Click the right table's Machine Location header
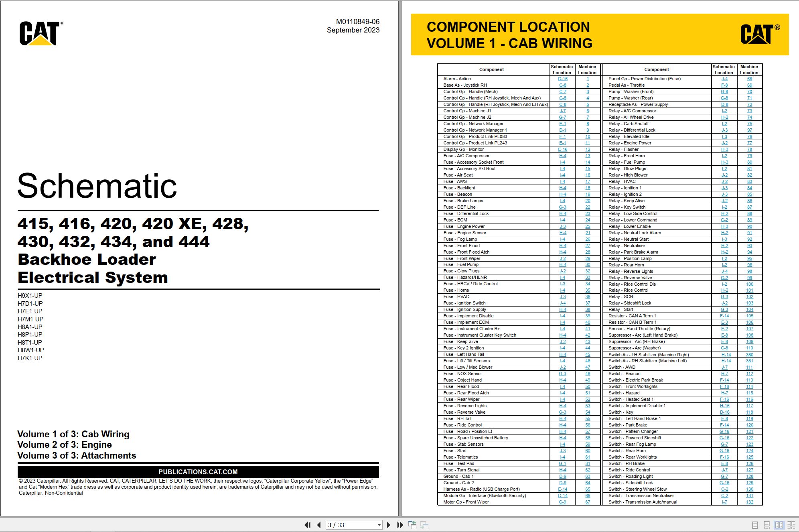799x532 pixels. (749, 69)
